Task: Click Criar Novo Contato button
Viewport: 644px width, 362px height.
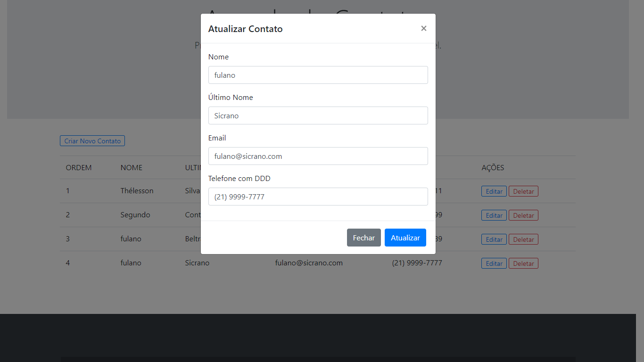Action: click(92, 141)
